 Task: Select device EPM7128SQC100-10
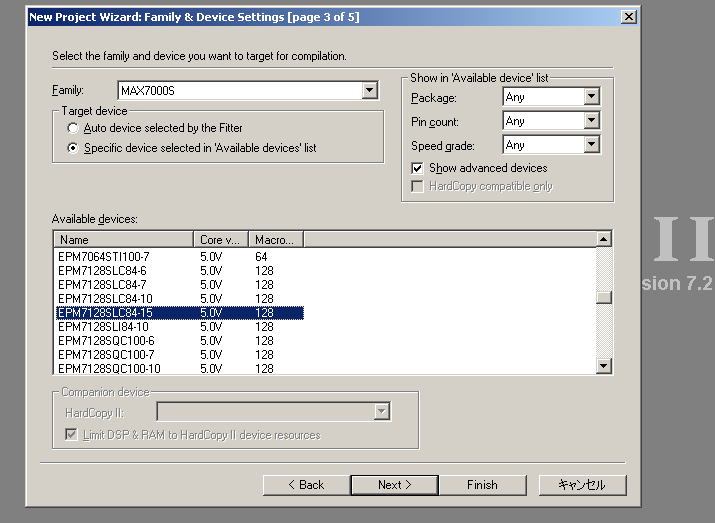coord(109,368)
